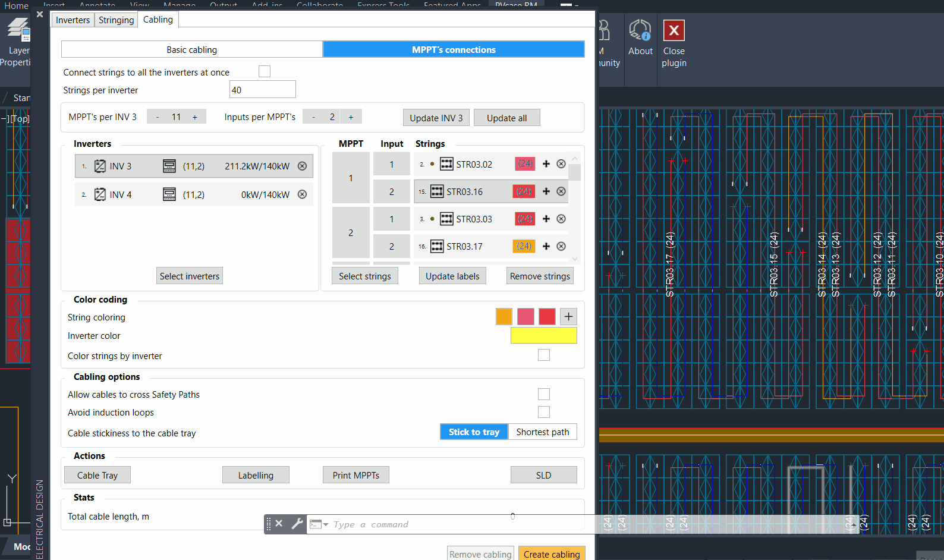Add a new string color with plus button
Screen dimensions: 944x560
coord(568,317)
